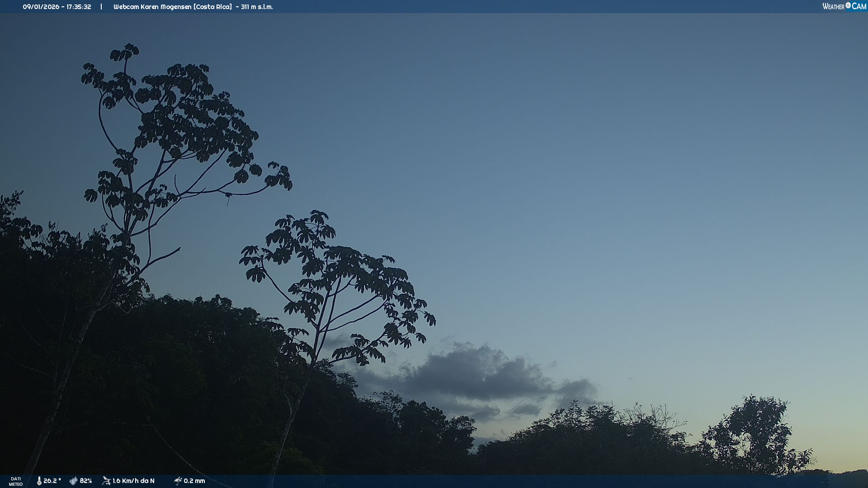Select the 26.2° temperature reading

click(52, 481)
